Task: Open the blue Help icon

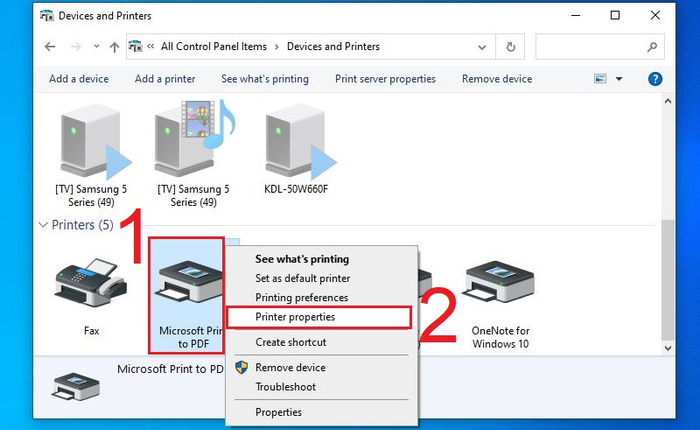Action: 655,79
